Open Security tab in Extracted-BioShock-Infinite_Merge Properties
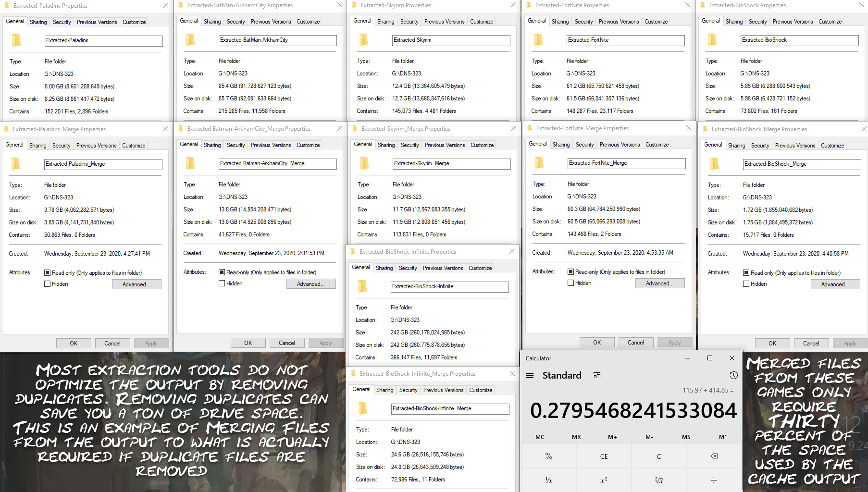Screen dimensions: 868x492 tap(408, 390)
